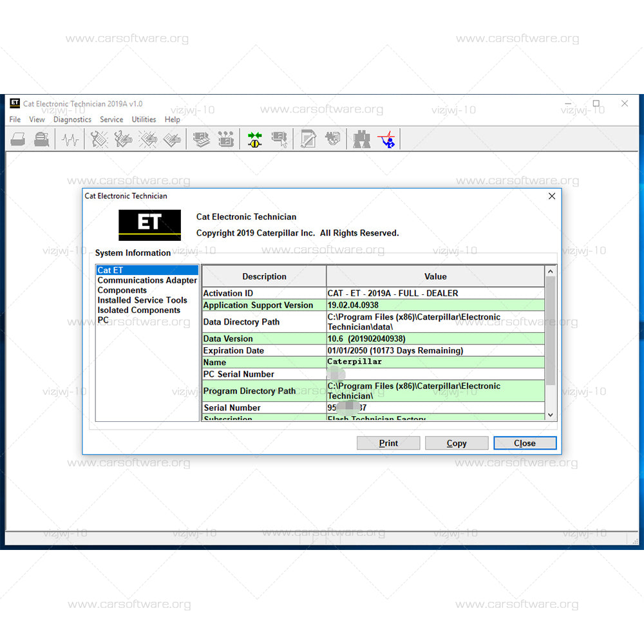Open Diagnostic Tests wrench-document icon
Viewport: 644px width, 644px height.
point(308,140)
